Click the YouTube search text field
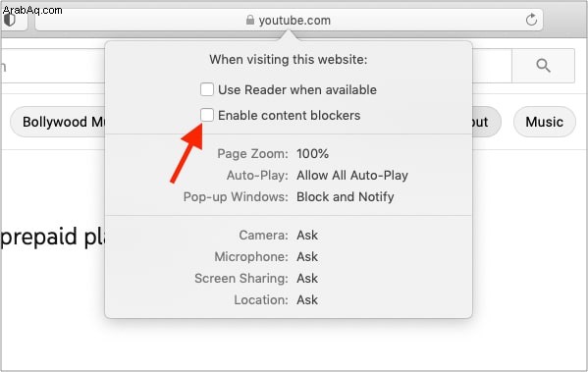 point(53,66)
